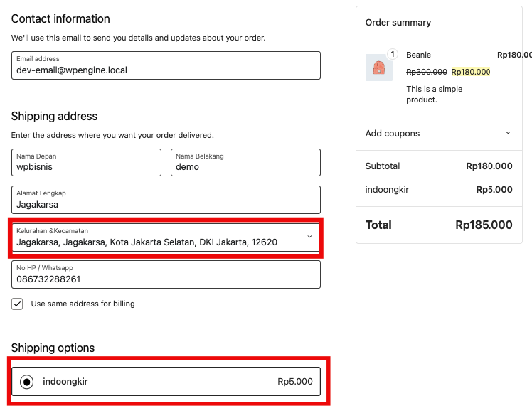The image size is (532, 418).
Task: Expand the Add coupons section
Action: click(393, 133)
